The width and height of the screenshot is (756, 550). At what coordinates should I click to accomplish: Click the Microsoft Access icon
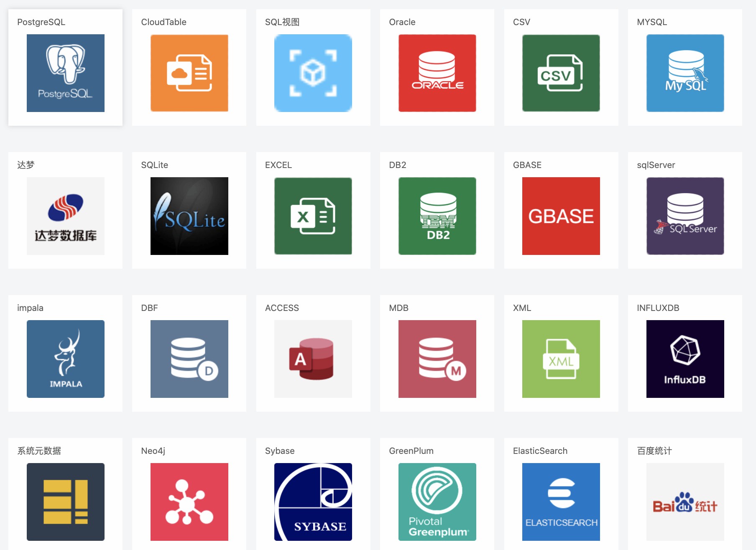coord(313,359)
